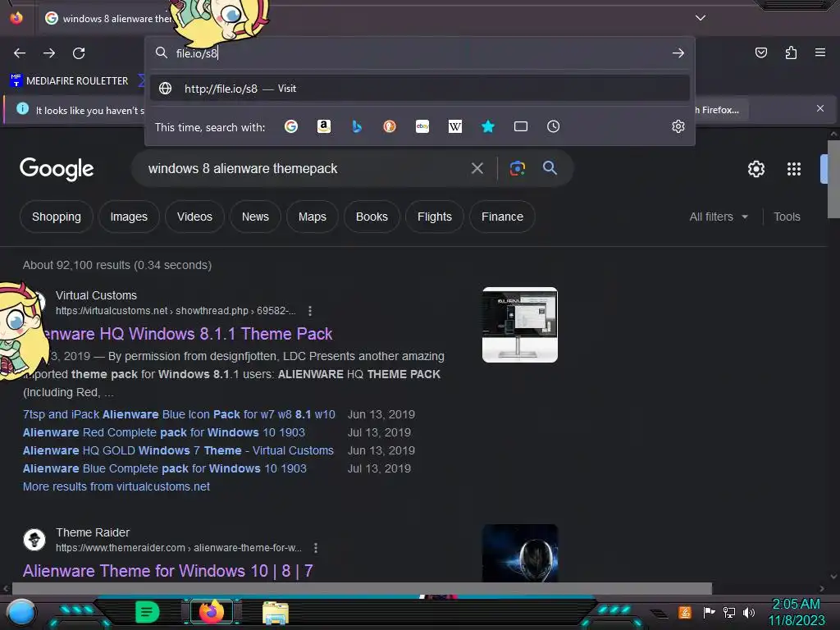The image size is (840, 630).
Task: Open the MEDIAFIRE ROULETTER bookmark
Action: coord(70,81)
